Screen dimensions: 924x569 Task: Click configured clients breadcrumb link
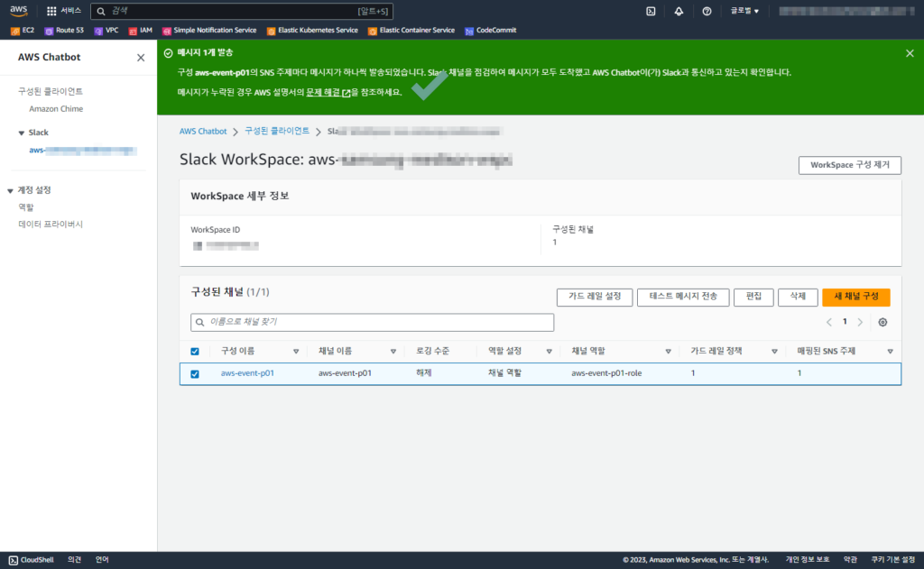click(x=277, y=131)
